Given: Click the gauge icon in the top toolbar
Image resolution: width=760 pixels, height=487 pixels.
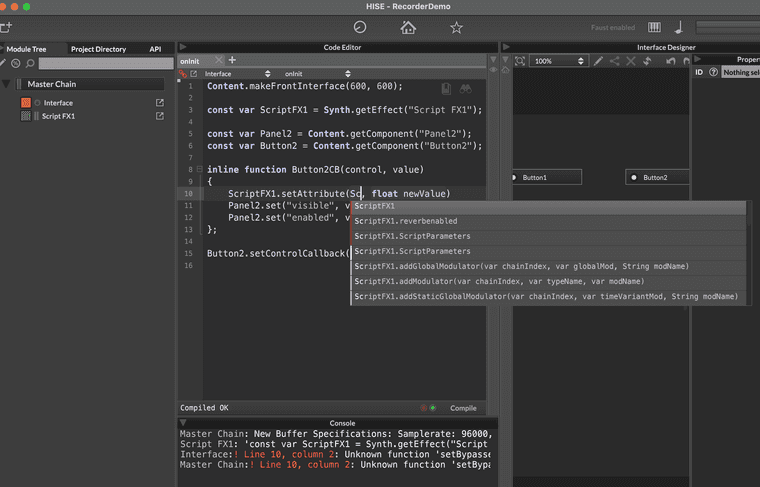Looking at the screenshot, I should pyautogui.click(x=360, y=28).
